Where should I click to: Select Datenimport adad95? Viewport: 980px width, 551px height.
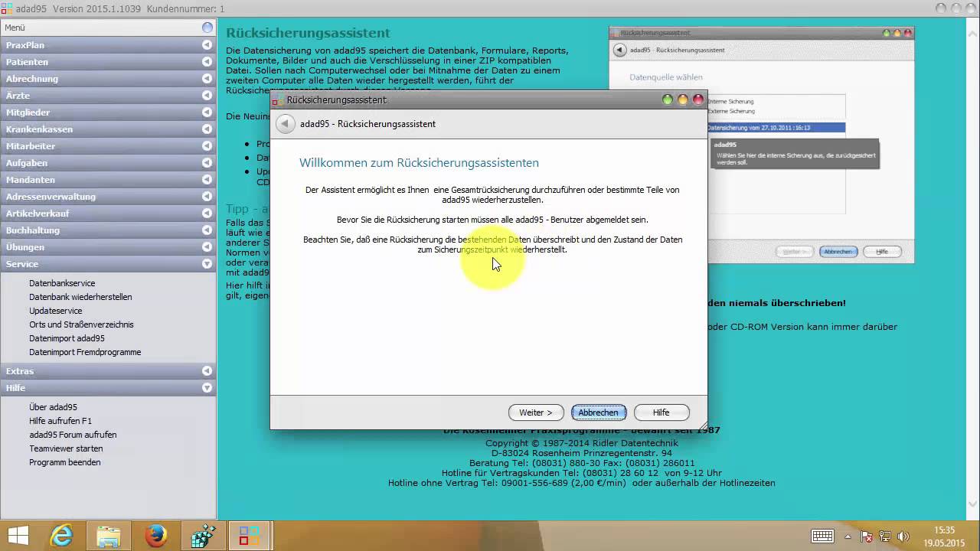[67, 338]
